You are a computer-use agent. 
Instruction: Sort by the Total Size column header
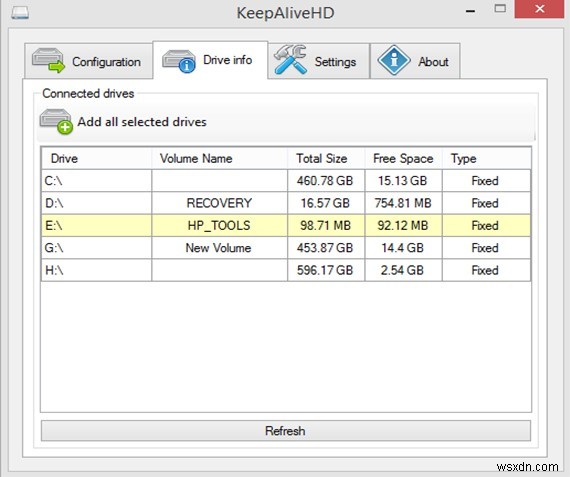click(326, 159)
